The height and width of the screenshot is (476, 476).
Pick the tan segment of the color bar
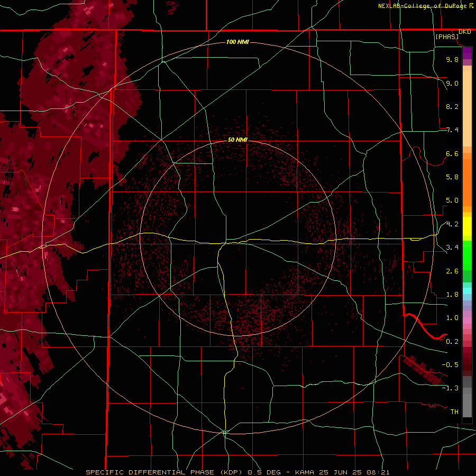tap(467, 108)
